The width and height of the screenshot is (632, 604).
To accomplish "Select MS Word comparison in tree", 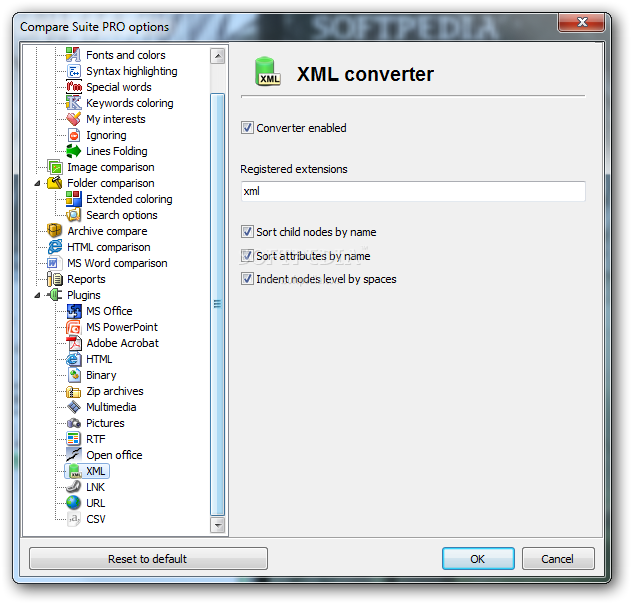I will click(117, 263).
